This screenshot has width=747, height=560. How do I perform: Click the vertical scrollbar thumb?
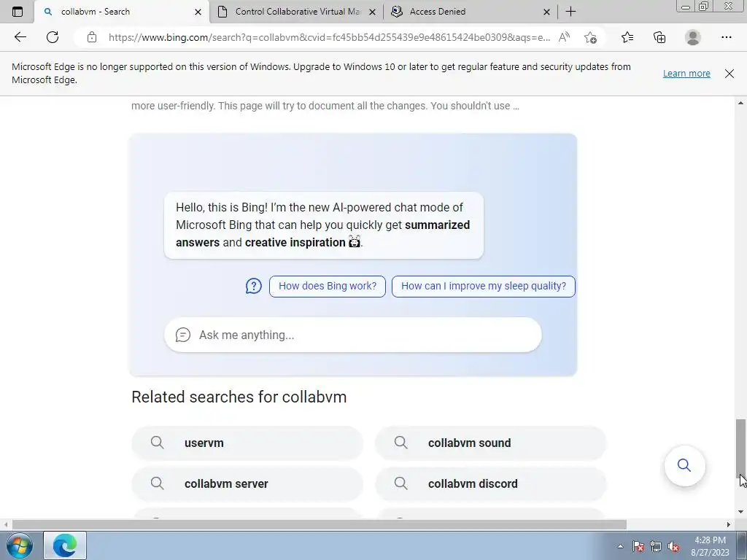point(740,450)
